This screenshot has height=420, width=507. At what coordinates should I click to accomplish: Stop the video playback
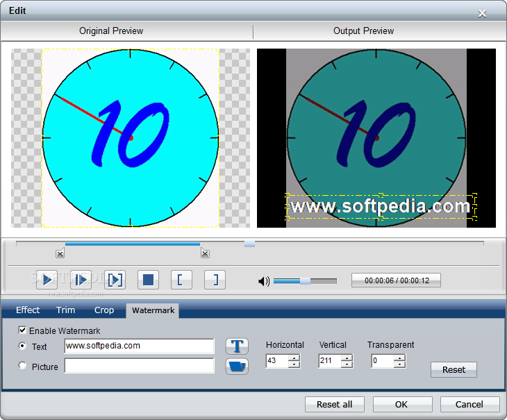coord(148,280)
